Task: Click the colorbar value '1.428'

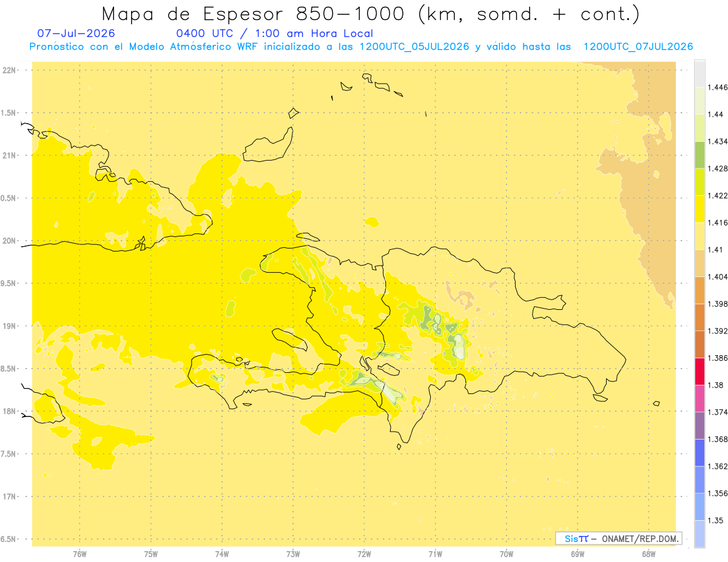Action: click(x=719, y=169)
